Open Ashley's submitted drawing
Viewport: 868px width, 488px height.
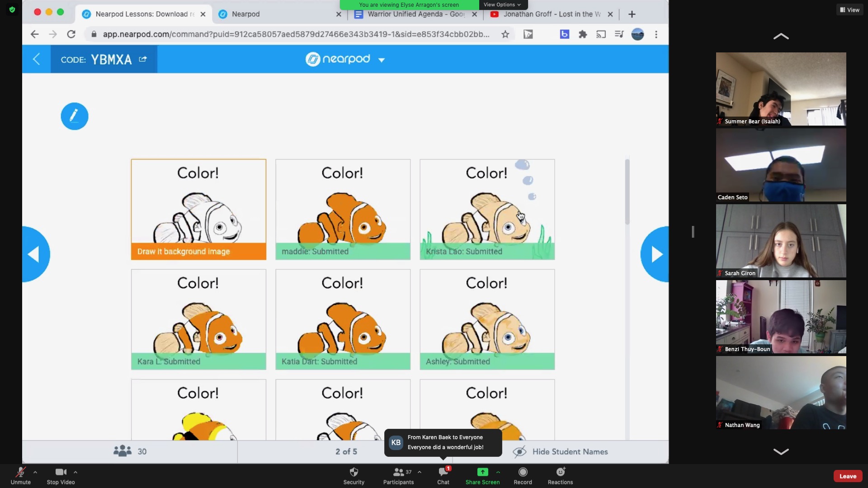pyautogui.click(x=487, y=319)
